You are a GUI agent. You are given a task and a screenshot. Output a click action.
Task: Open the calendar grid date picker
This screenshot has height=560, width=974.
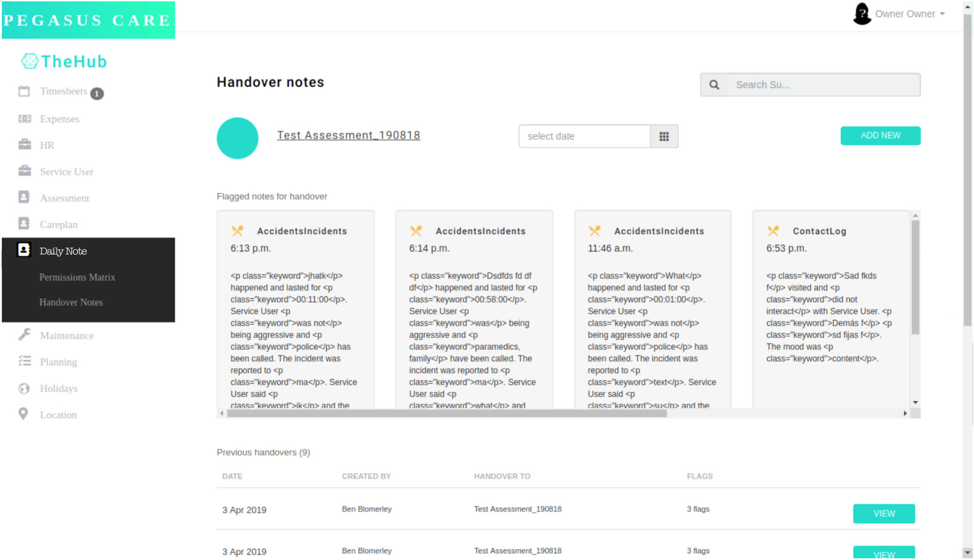pyautogui.click(x=664, y=137)
